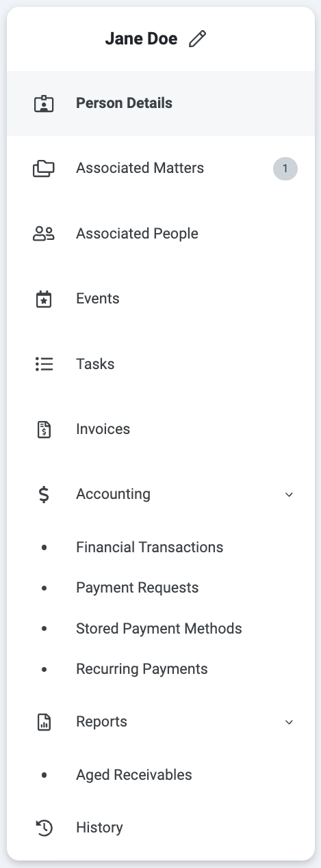Click the Person Details ID badge icon
321x868 pixels.
point(44,104)
